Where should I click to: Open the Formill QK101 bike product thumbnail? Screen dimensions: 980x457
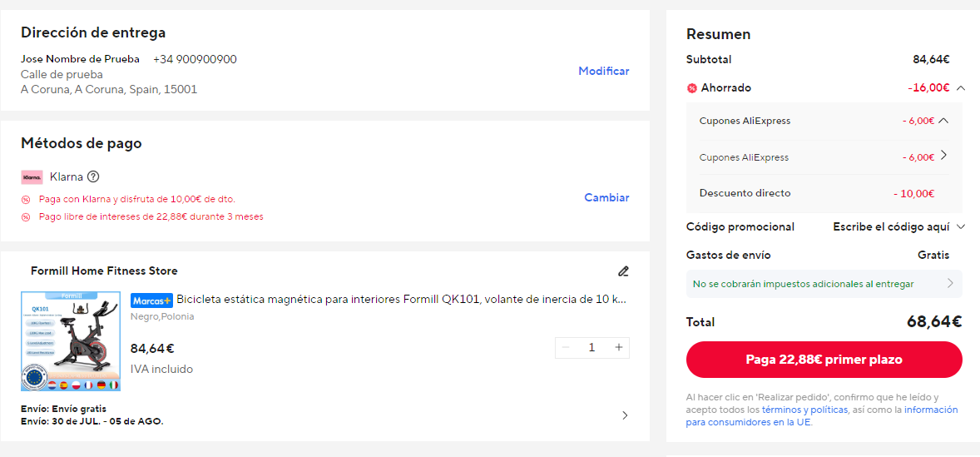pos(71,340)
